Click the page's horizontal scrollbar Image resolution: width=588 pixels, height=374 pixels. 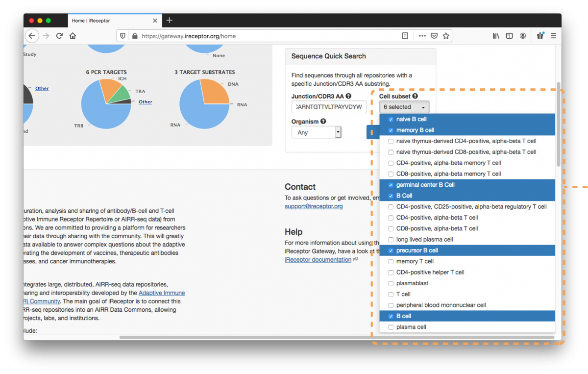pyautogui.click(x=337, y=337)
